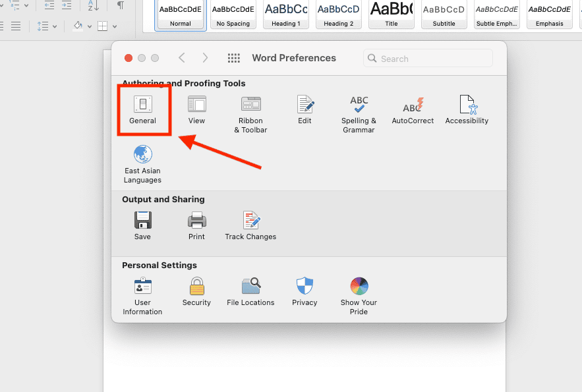The height and width of the screenshot is (392, 582).
Task: Open Save preferences
Action: coord(143,225)
